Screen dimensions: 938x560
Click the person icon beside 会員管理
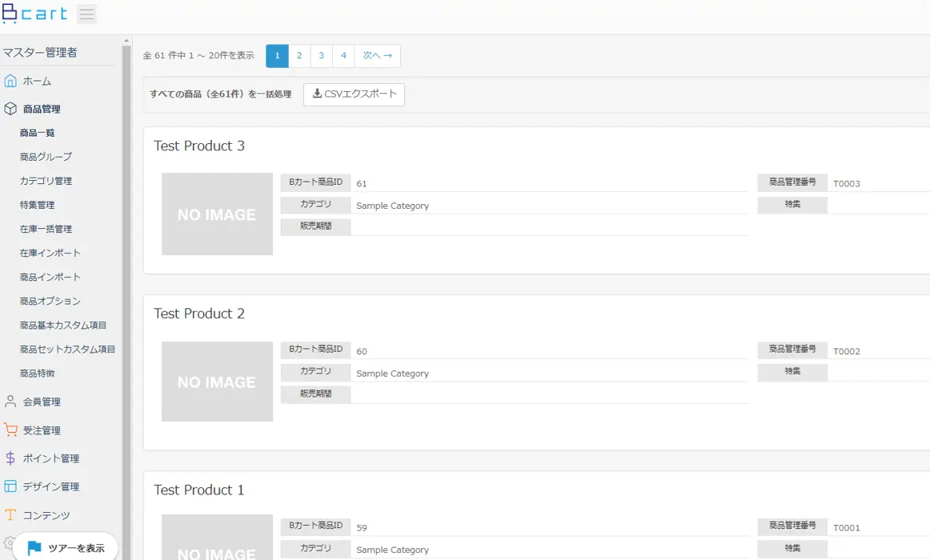pos(10,402)
